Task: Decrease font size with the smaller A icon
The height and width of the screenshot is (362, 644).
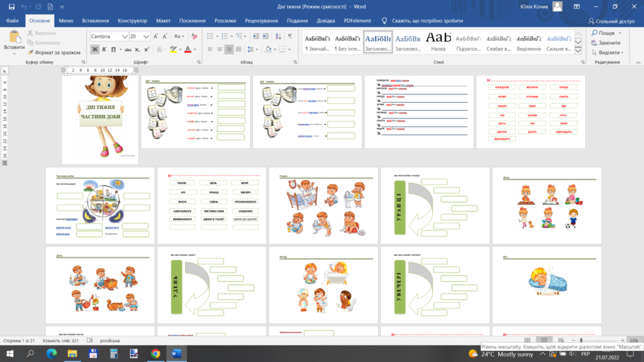Action: click(164, 36)
